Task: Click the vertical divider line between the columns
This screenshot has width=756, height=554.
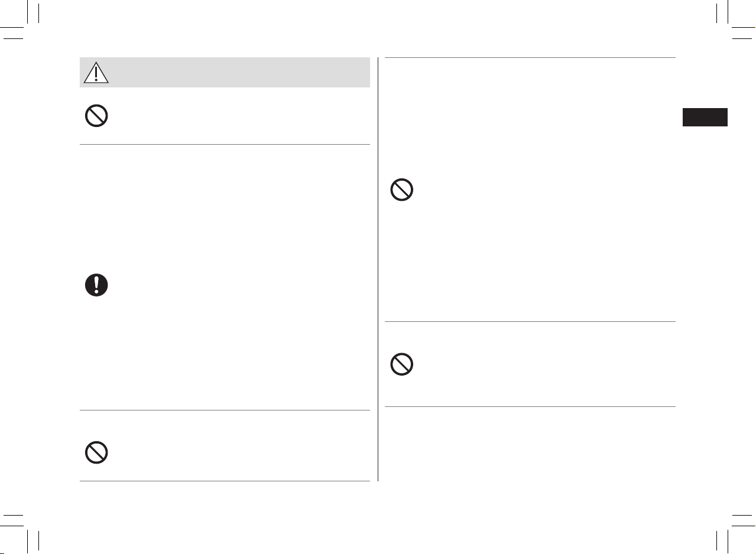Action: click(x=378, y=269)
